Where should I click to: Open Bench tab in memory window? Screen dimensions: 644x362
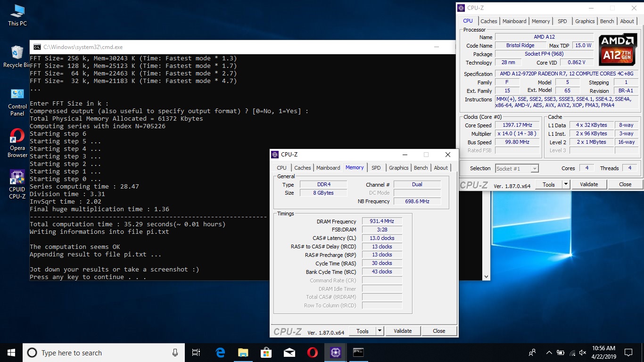pos(421,168)
